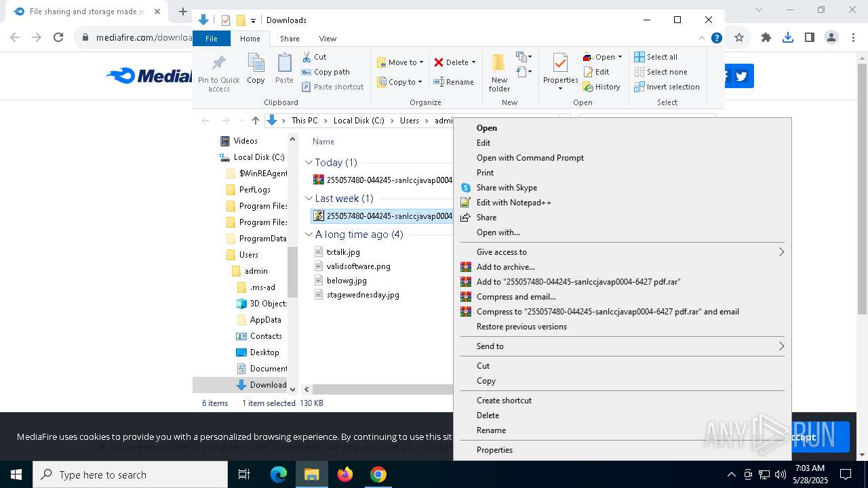
Task: Choose Edit with Notepad++
Action: click(x=623, y=203)
